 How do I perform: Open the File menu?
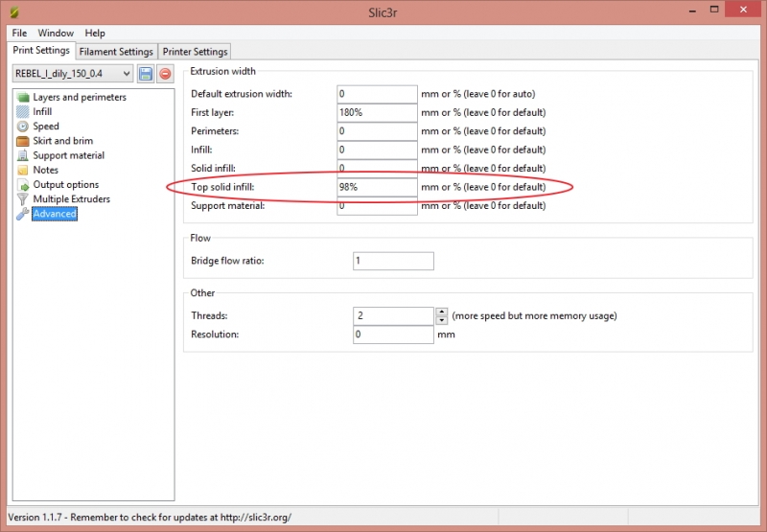(x=19, y=33)
